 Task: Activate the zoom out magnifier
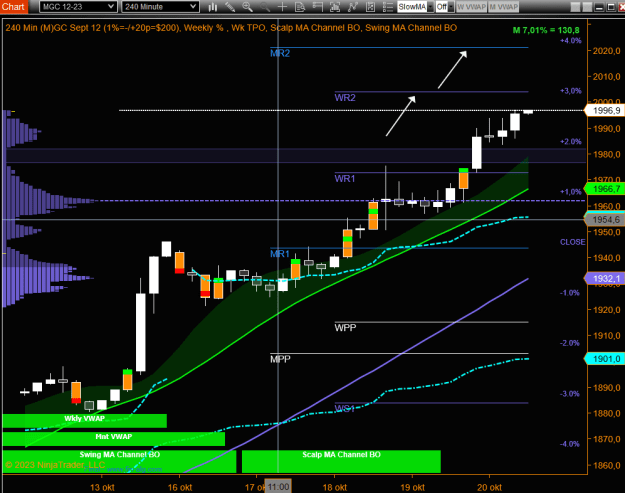[265, 7]
